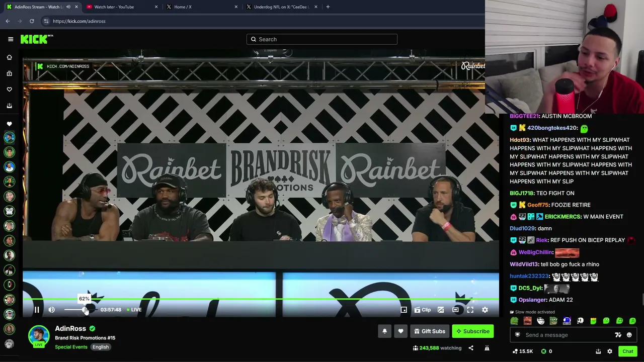Follow AdinRoss with heart button
This screenshot has height=362, width=644.
400,331
